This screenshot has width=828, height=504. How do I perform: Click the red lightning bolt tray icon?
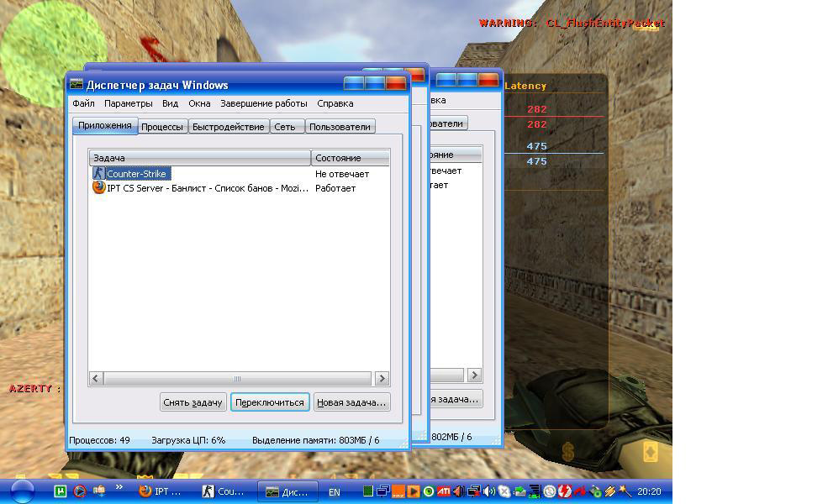tap(565, 491)
